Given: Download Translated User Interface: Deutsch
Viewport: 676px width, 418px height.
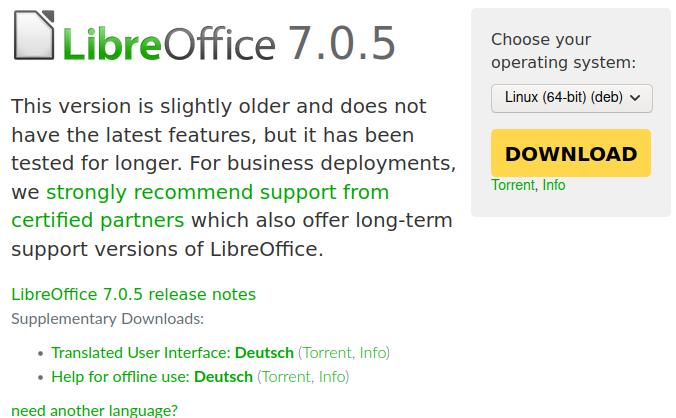Looking at the screenshot, I should tap(172, 353).
